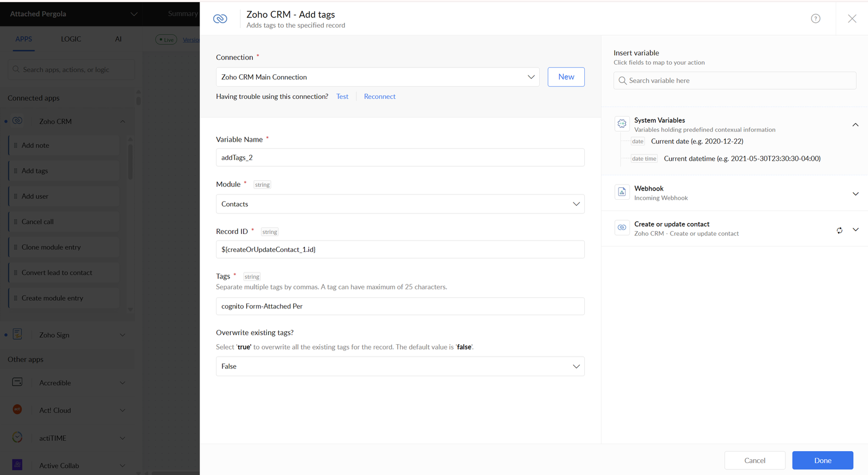Click the Search apps, actions, or logic field

pyautogui.click(x=71, y=69)
